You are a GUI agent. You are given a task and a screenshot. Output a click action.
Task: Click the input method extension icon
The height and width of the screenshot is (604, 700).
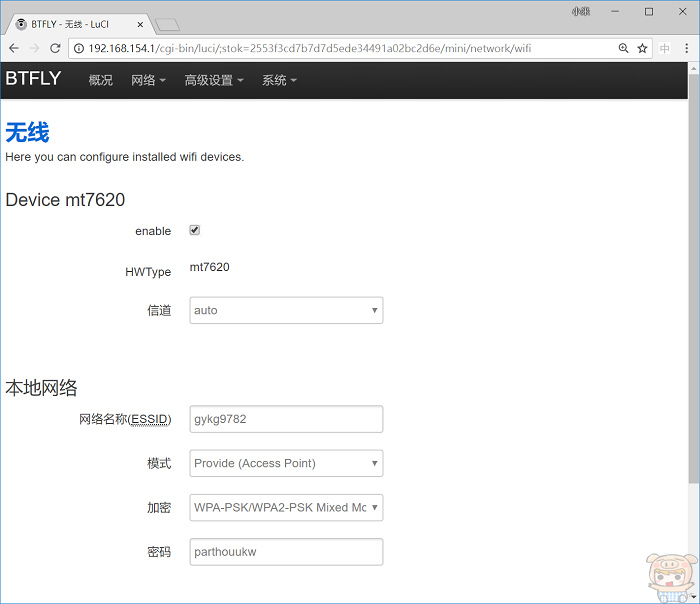665,48
